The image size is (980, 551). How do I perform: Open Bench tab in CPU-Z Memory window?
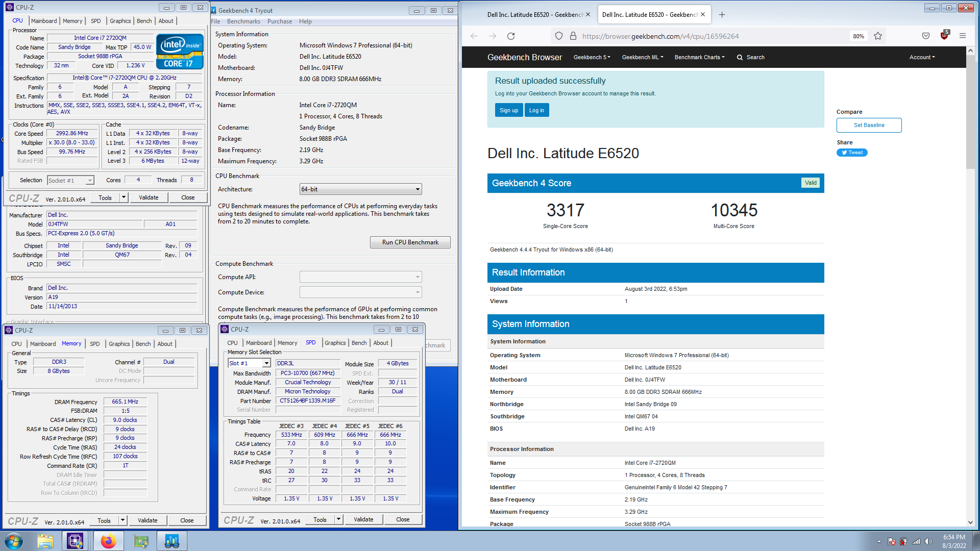(x=143, y=344)
